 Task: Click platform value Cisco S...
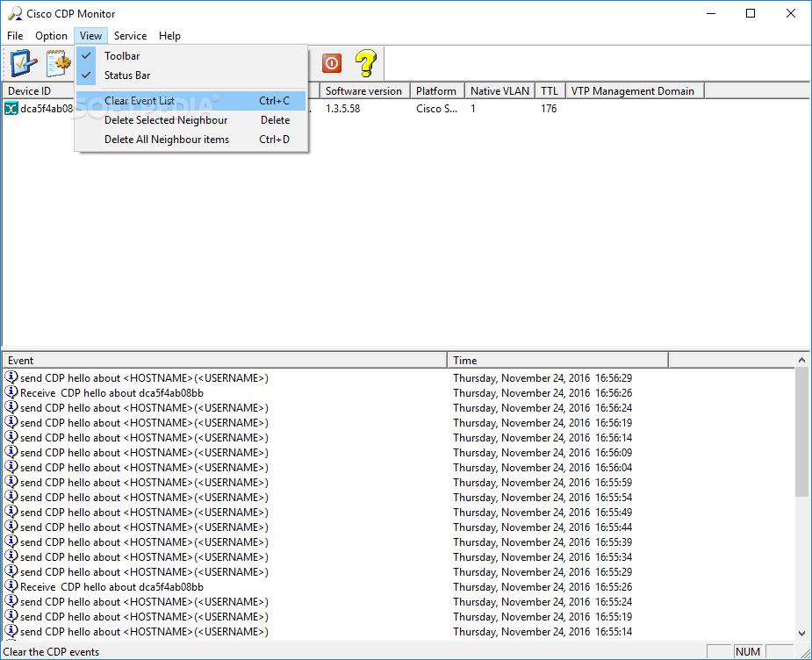pos(436,109)
